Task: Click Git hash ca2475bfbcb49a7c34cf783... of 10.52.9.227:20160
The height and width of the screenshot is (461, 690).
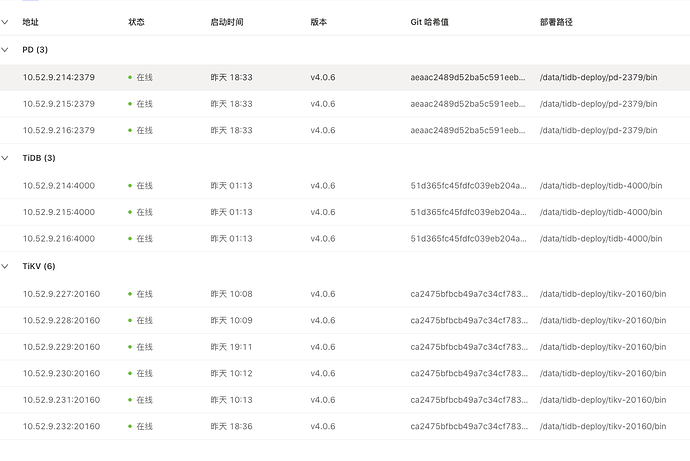Action: tap(469, 294)
